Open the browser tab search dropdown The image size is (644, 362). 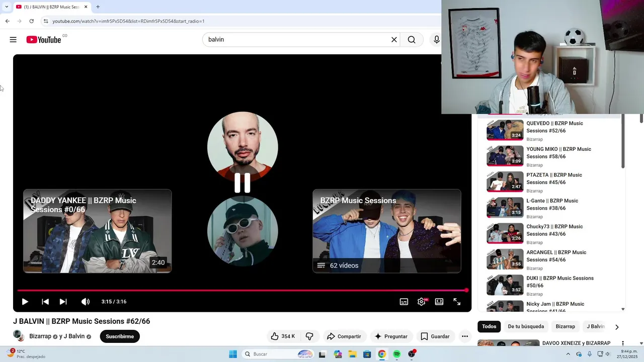(x=6, y=7)
